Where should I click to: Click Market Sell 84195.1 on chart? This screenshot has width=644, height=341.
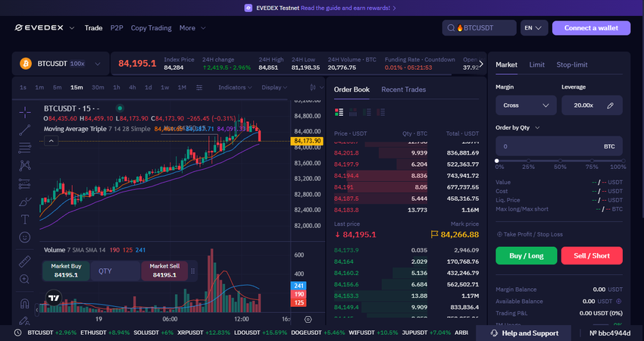(x=164, y=271)
